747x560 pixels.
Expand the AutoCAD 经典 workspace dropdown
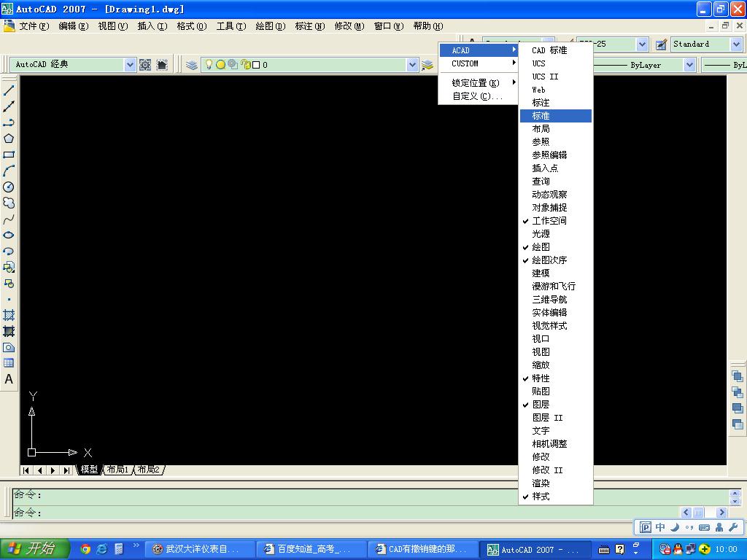130,65
